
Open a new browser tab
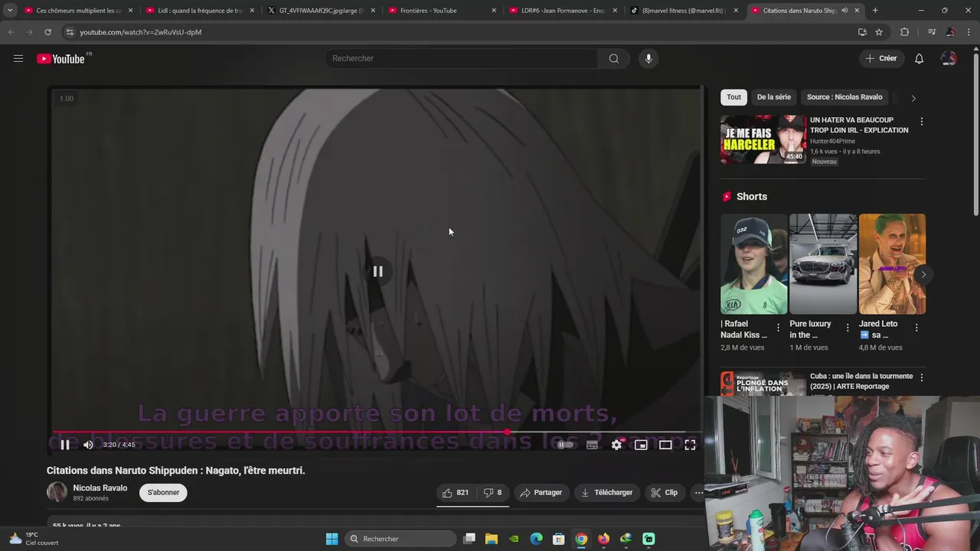click(875, 11)
